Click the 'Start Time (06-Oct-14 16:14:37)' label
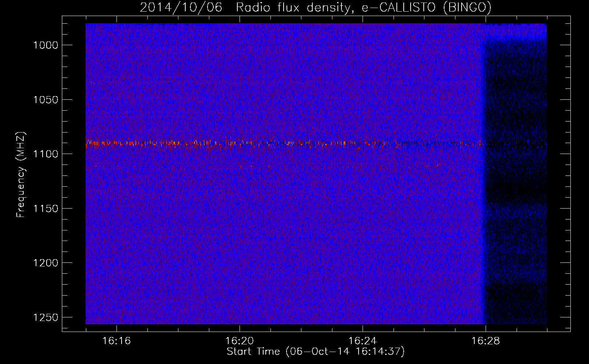This screenshot has height=364, width=589. 316,352
